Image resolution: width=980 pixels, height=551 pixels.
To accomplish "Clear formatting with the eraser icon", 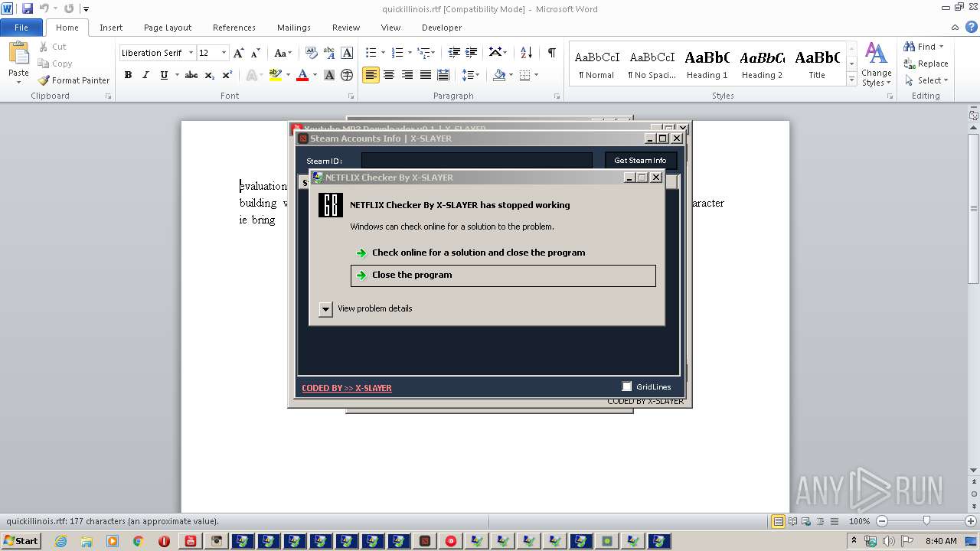I will (312, 53).
